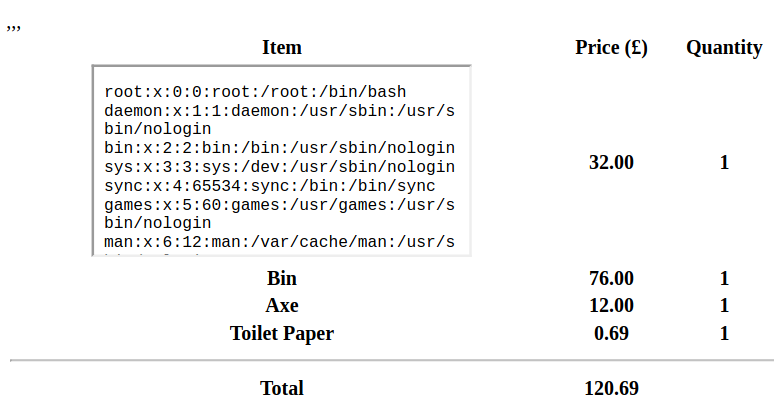The width and height of the screenshot is (774, 413).
Task: Click the root:x:0:0 line in iframe
Action: coord(255,92)
